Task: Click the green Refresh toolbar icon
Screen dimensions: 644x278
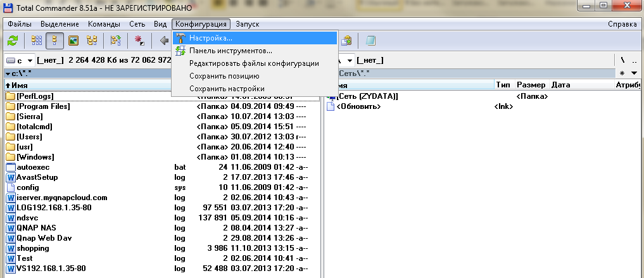Action: coord(13,41)
